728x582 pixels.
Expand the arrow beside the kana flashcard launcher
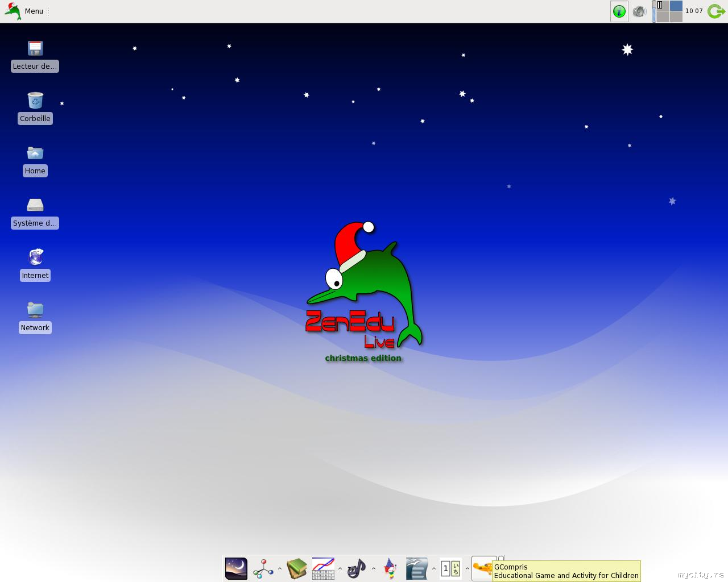point(468,568)
